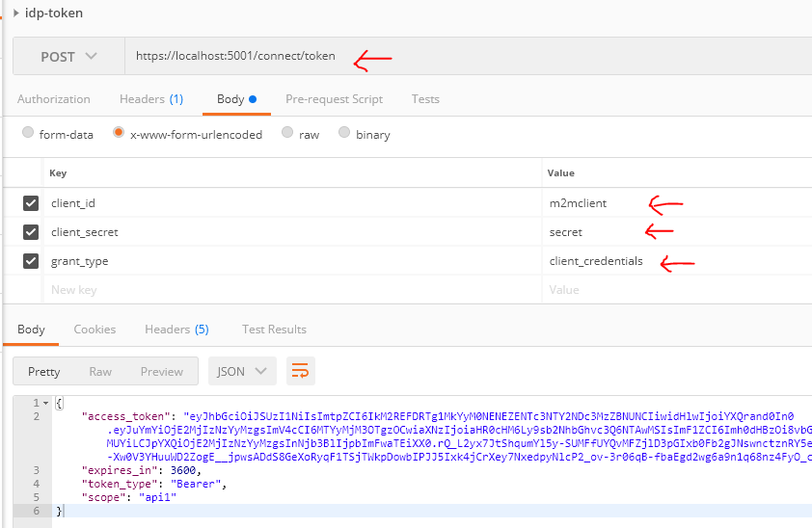Switch response view to Preview
The width and height of the screenshot is (812, 528).
point(161,371)
